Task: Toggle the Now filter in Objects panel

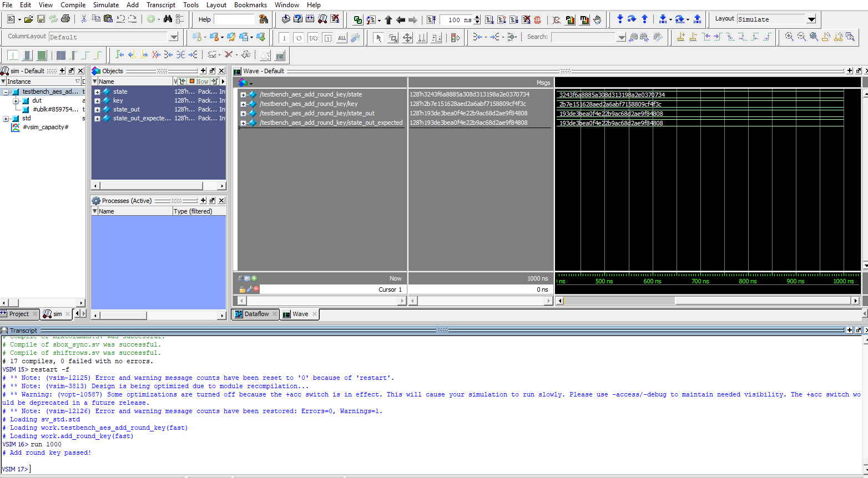Action: tap(199, 82)
